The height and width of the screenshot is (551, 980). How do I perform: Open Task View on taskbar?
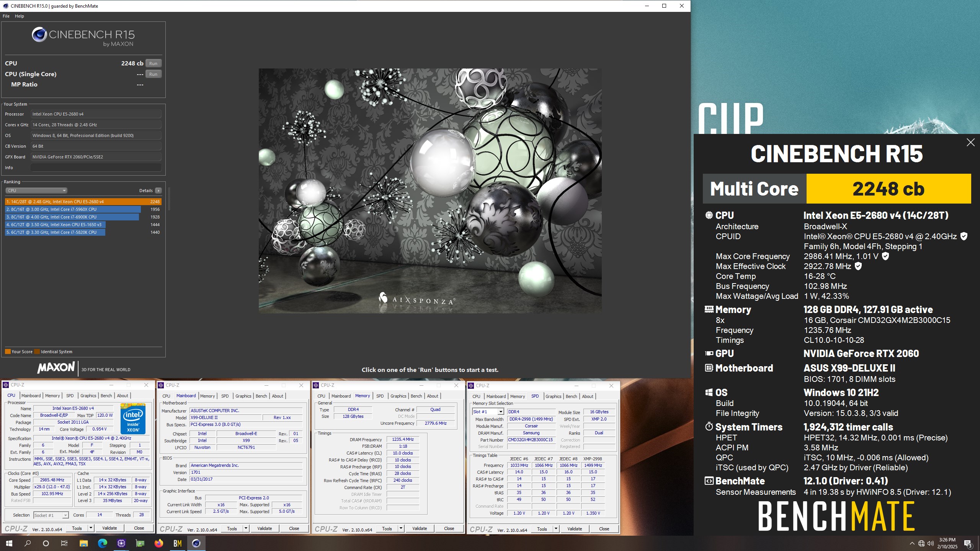click(64, 543)
